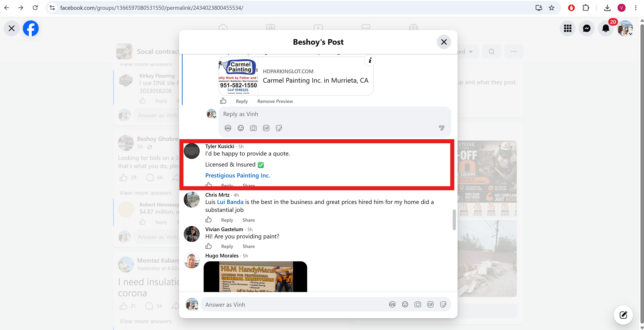Open site information icon in address bar
Screen dimensions: 644x330
(52, 8)
